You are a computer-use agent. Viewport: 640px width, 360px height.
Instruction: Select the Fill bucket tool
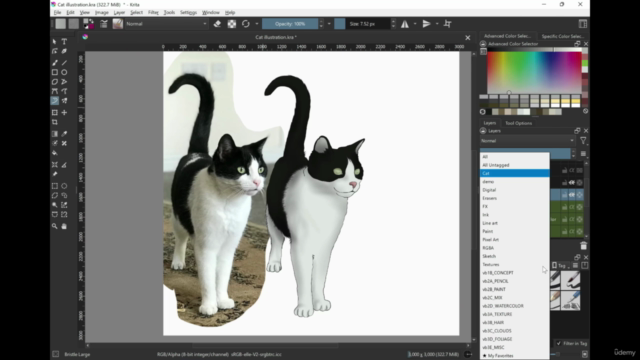pos(55,153)
